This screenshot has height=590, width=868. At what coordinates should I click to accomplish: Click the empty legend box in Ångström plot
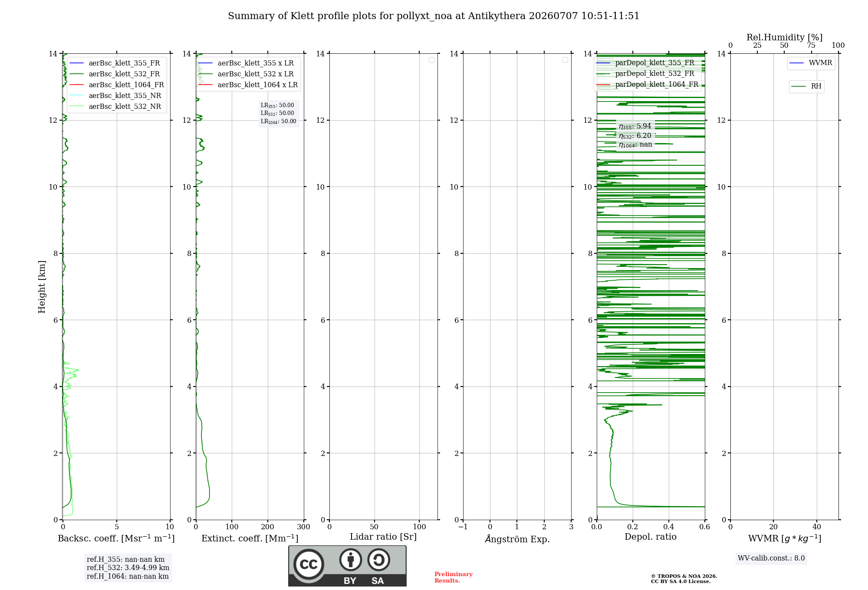(565, 60)
